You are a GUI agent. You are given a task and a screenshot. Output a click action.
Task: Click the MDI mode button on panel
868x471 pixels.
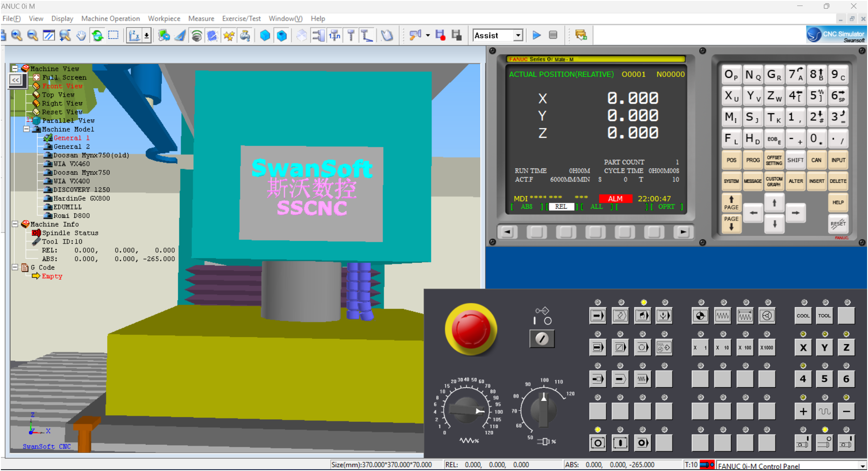tap(643, 316)
